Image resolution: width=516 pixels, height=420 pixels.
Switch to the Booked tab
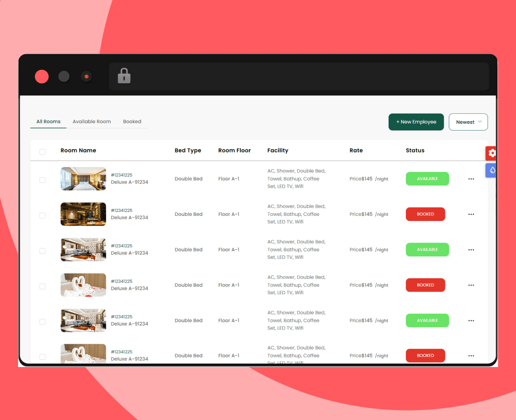coord(132,121)
